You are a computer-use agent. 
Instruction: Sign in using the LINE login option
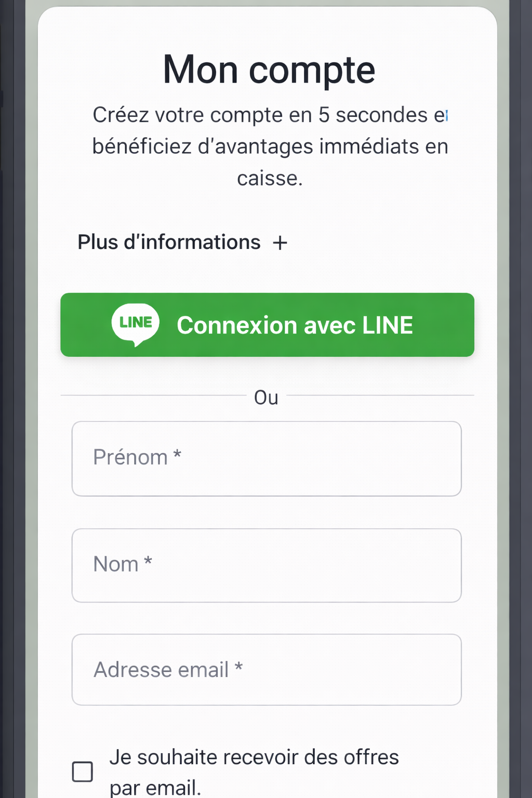click(x=267, y=325)
